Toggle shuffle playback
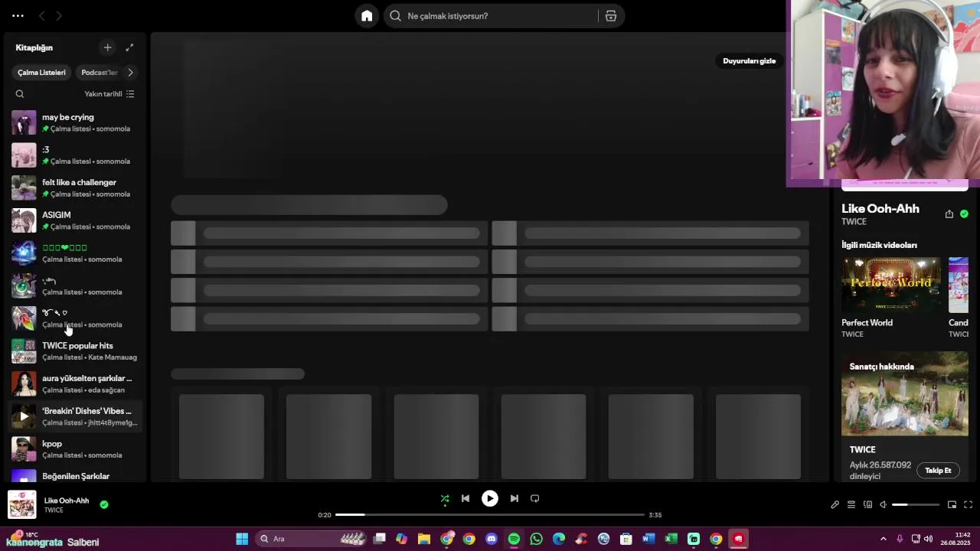Viewport: 980px width, 551px height. click(445, 499)
